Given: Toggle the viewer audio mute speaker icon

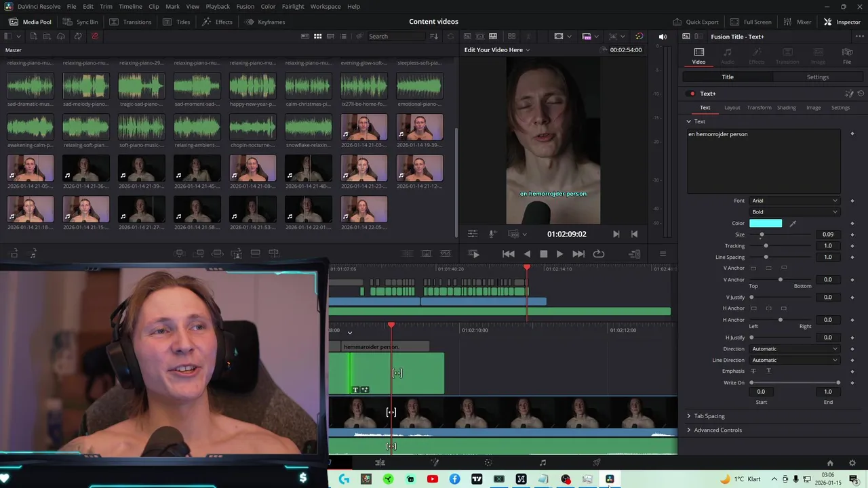Looking at the screenshot, I should point(663,36).
